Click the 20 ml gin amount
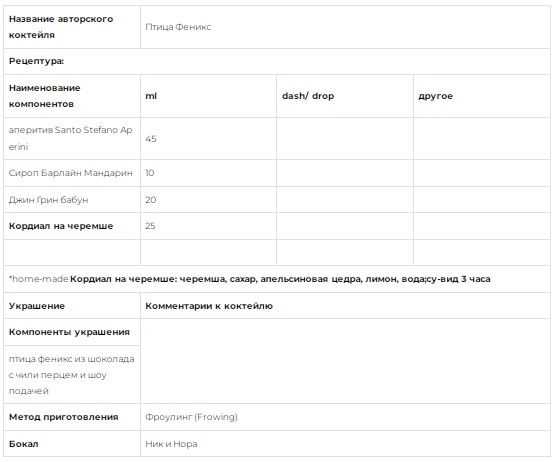 [151, 200]
